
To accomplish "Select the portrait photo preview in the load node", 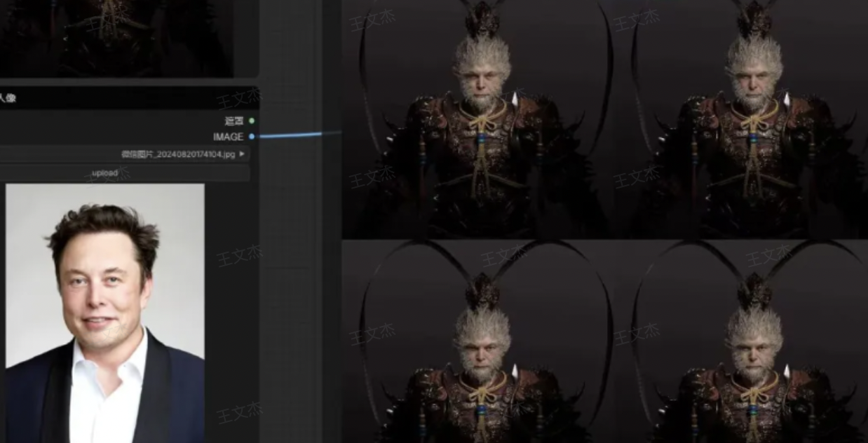I will click(105, 313).
